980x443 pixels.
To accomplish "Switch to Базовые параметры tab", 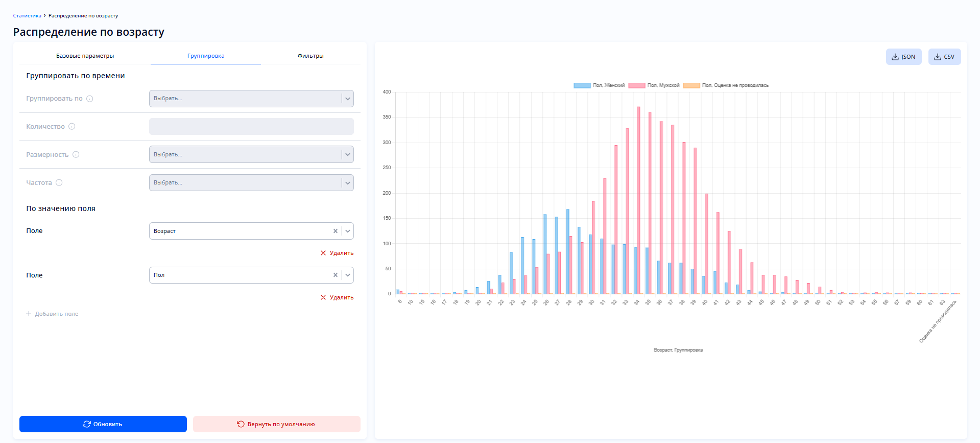I will 85,56.
